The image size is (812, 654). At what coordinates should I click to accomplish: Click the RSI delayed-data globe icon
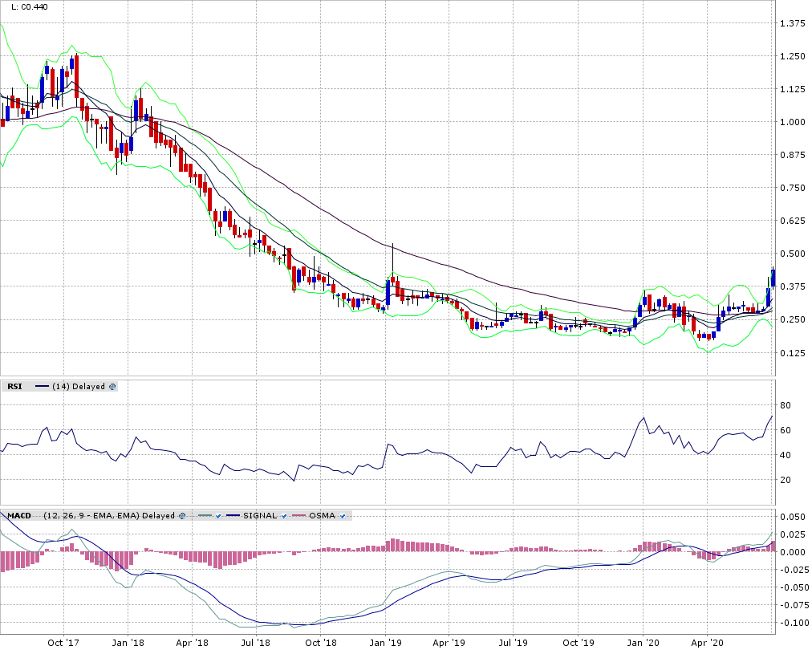[112, 386]
